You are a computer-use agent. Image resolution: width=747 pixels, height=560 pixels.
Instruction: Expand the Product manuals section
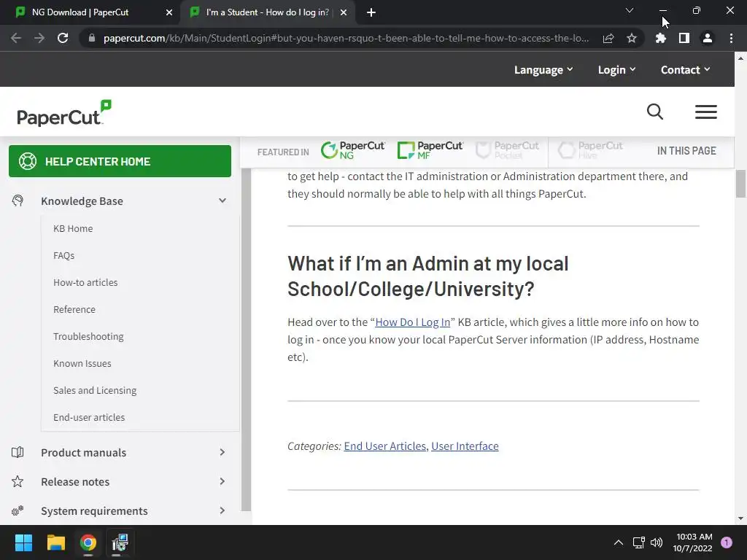point(222,452)
